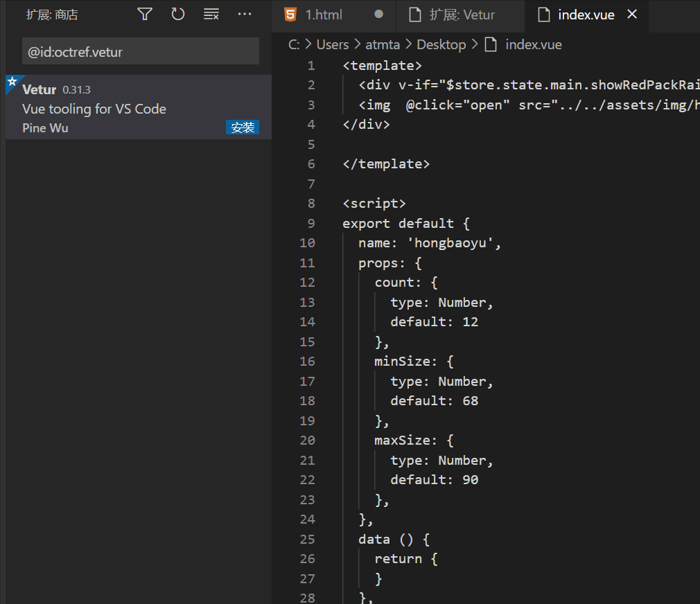Clear extensions search results icon

click(211, 15)
